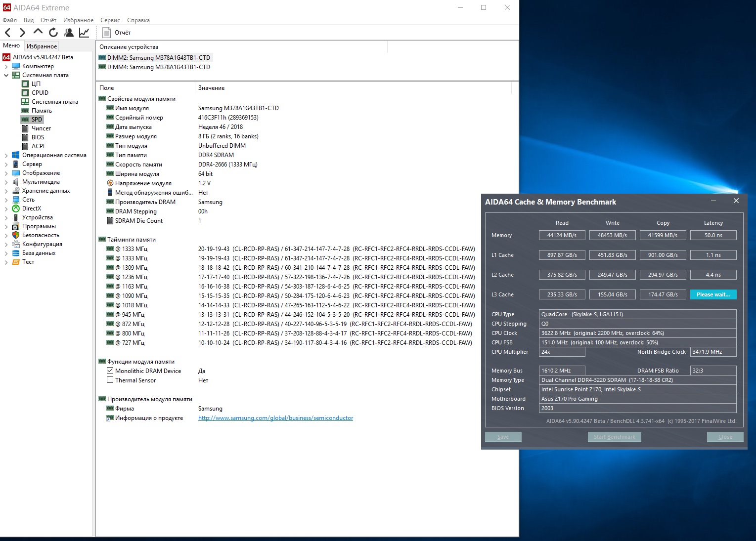Go forward with the right arrow toolbar icon

[x=22, y=33]
